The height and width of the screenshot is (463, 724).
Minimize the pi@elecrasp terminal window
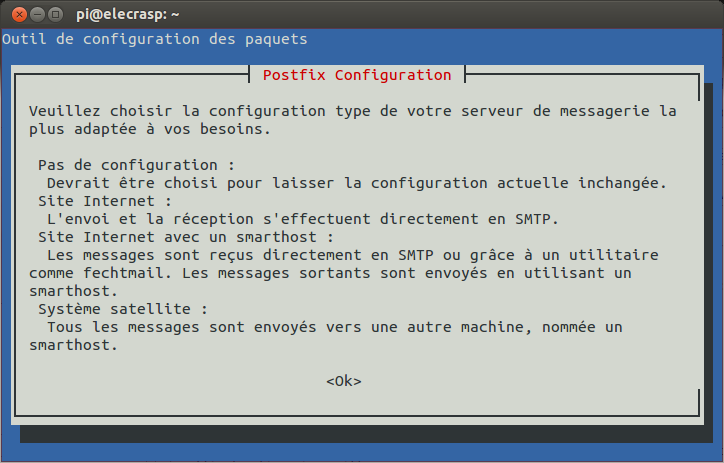click(x=35, y=14)
